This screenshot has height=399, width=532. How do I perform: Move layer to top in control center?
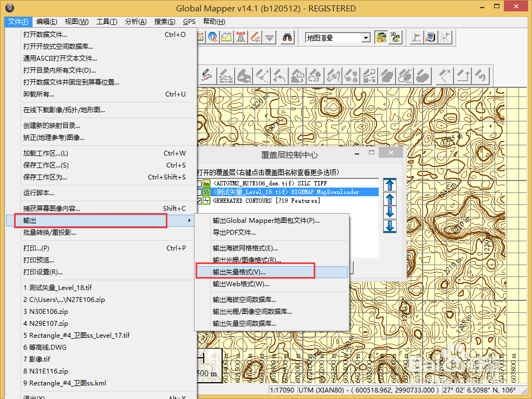click(x=390, y=185)
